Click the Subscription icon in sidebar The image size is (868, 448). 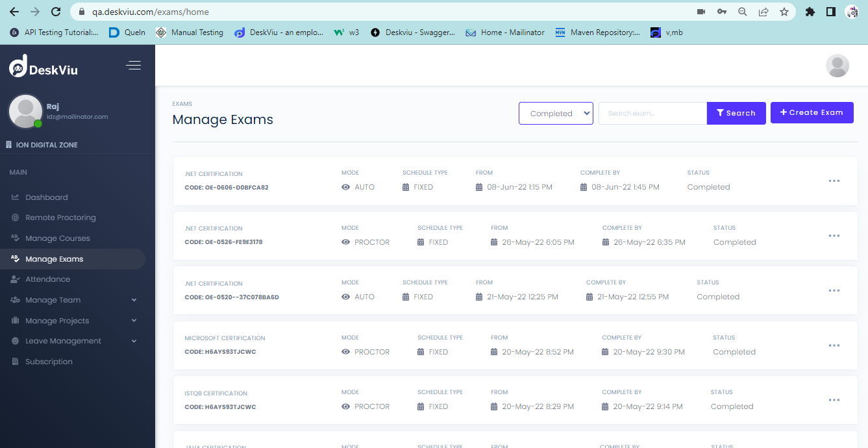(15, 362)
